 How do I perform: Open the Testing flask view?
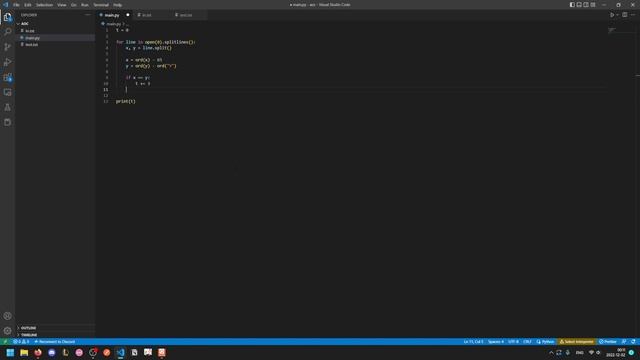[x=7, y=107]
